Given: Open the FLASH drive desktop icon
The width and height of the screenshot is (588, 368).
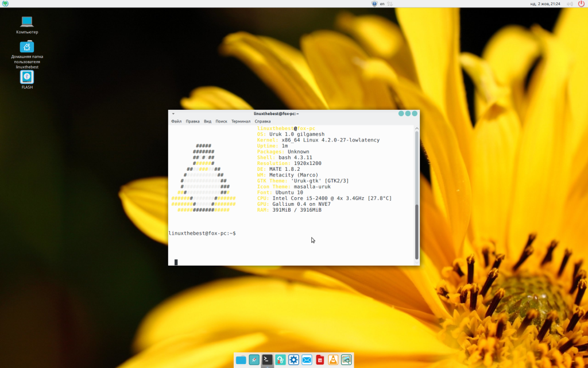Looking at the screenshot, I should (27, 78).
